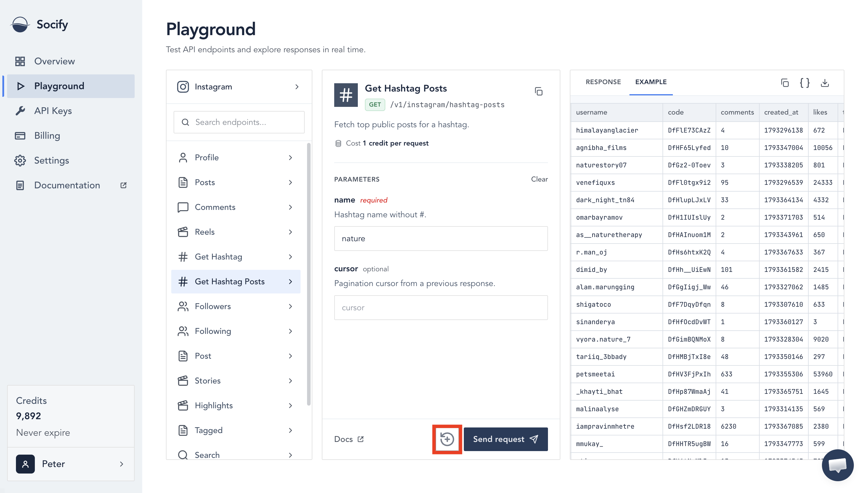Switch to the EXAMPLE tab

[x=651, y=82]
